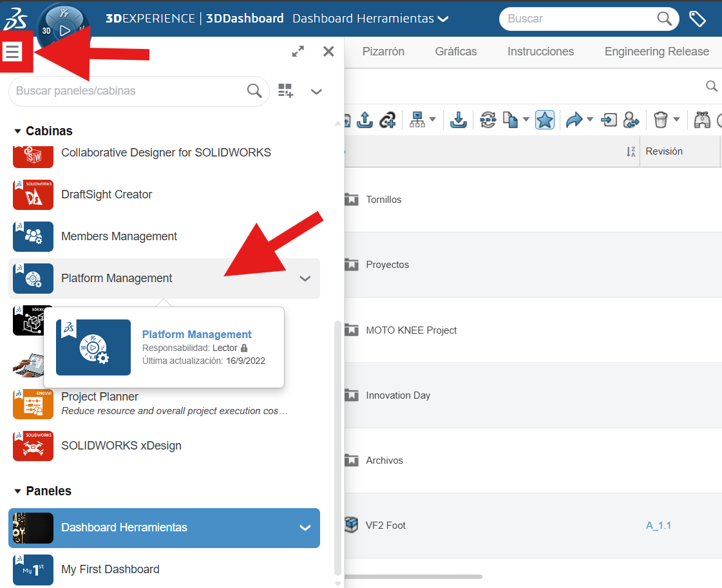Image resolution: width=722 pixels, height=588 pixels.
Task: Open Project Planner cabin
Action: pos(100,397)
